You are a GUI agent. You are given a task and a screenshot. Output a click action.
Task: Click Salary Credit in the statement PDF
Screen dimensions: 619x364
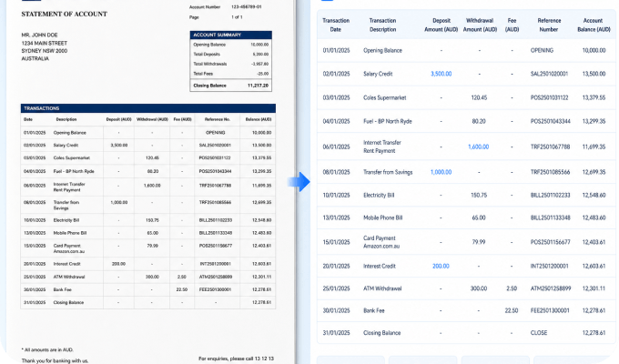(66, 146)
